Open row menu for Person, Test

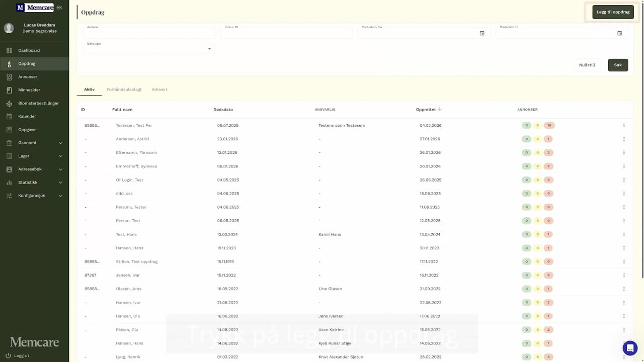pyautogui.click(x=624, y=221)
